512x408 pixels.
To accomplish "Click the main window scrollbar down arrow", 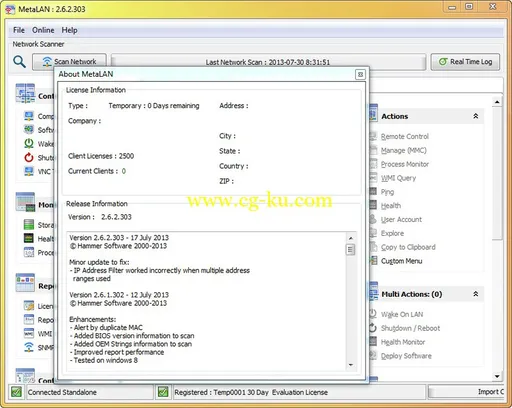I will [x=497, y=376].
